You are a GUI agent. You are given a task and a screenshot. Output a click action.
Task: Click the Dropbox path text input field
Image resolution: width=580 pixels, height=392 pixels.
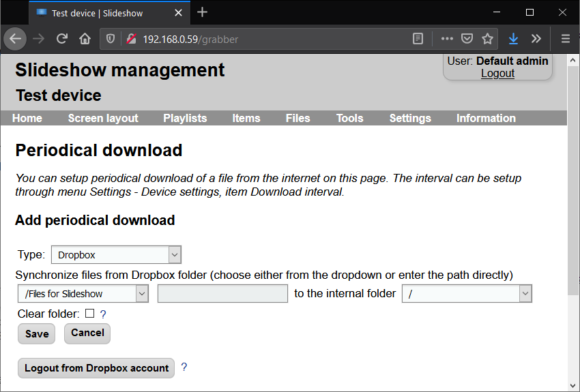click(x=222, y=294)
